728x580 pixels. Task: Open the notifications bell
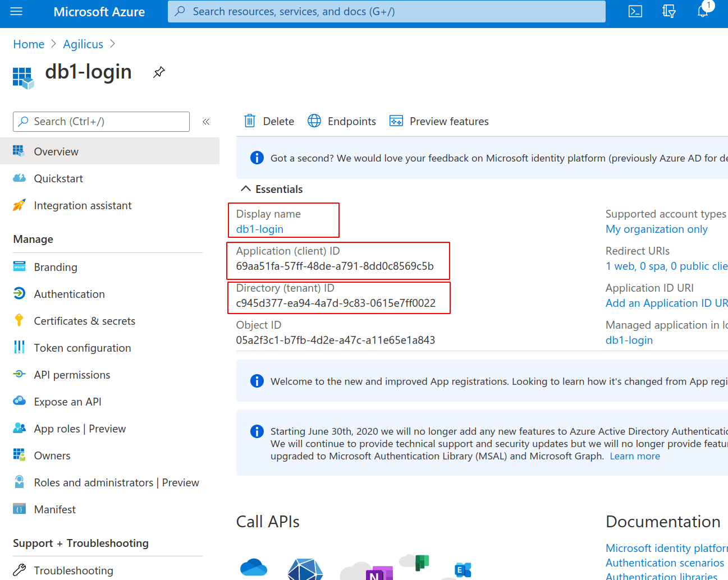click(702, 12)
